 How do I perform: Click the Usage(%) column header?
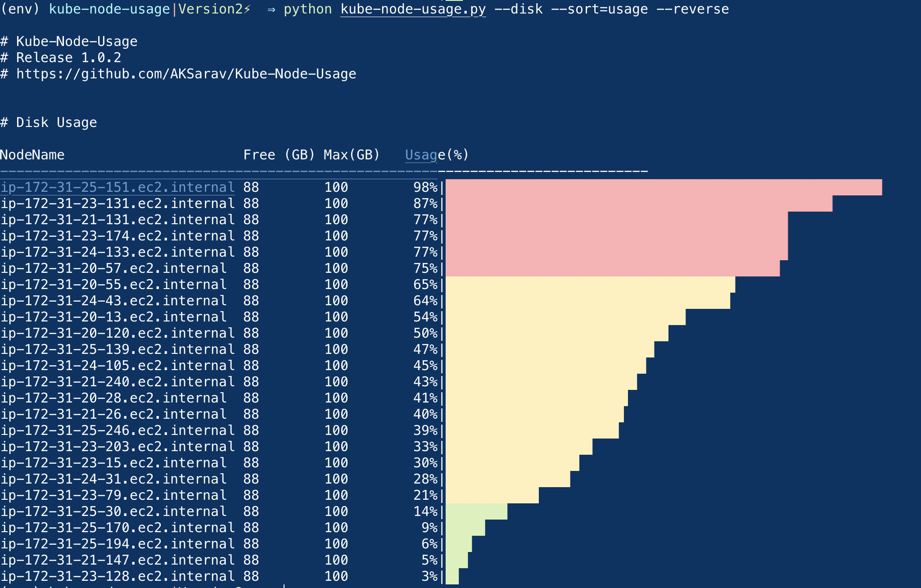436,155
